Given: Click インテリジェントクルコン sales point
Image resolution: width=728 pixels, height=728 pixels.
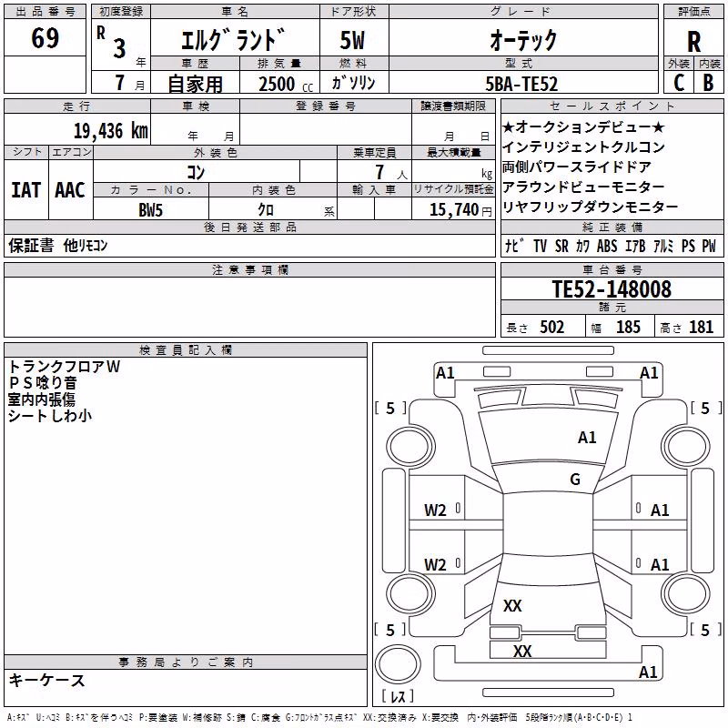Looking at the screenshot, I should pyautogui.click(x=583, y=147).
